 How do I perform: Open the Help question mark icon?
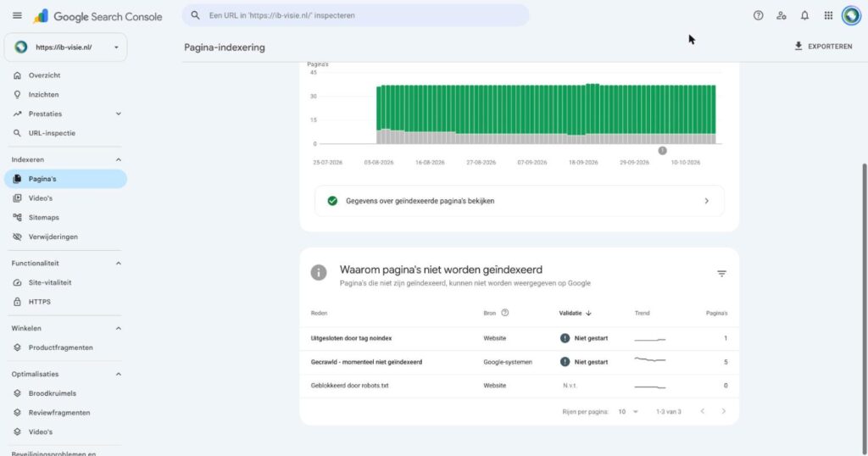pos(759,15)
